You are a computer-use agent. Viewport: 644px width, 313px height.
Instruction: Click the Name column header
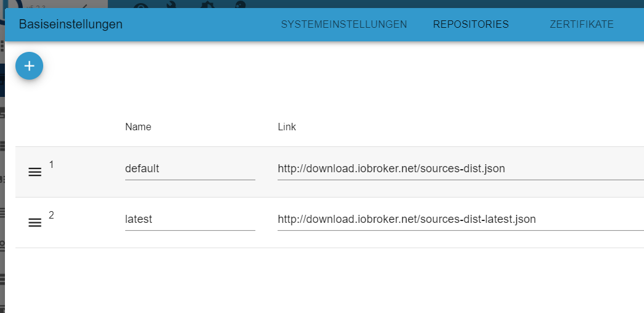(138, 127)
